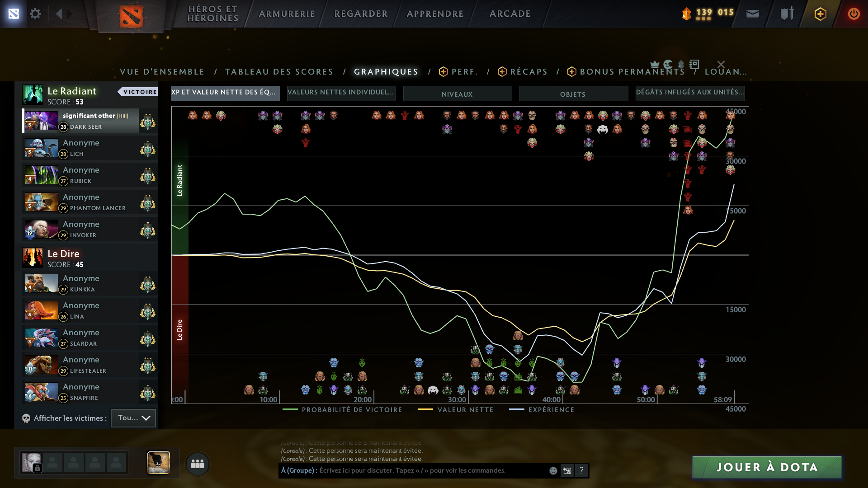
Task: Open the emoticon smiley picker in chat
Action: click(553, 471)
